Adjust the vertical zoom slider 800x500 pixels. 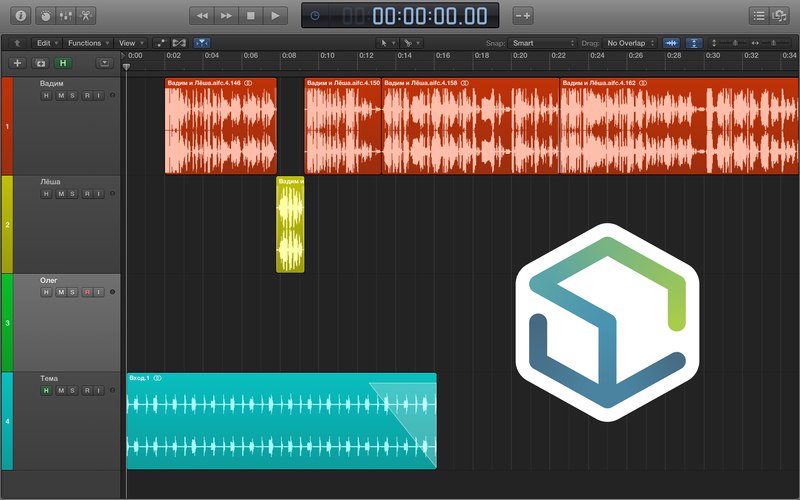point(734,43)
